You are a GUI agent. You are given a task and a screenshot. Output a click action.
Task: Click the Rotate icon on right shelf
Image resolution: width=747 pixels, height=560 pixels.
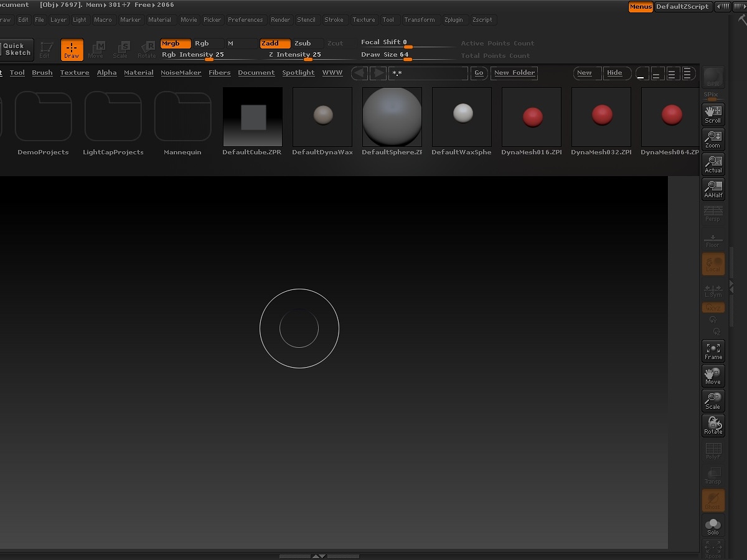(x=713, y=426)
